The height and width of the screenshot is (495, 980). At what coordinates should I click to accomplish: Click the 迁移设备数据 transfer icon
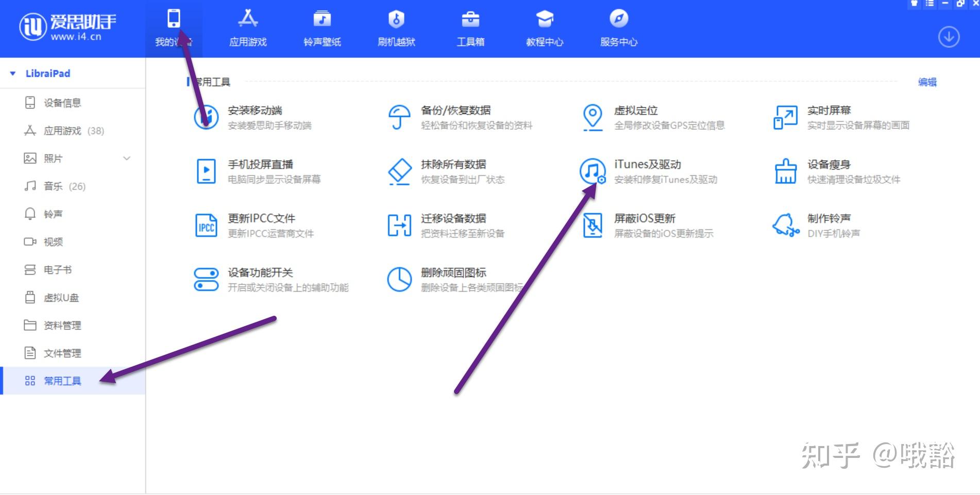(x=399, y=226)
